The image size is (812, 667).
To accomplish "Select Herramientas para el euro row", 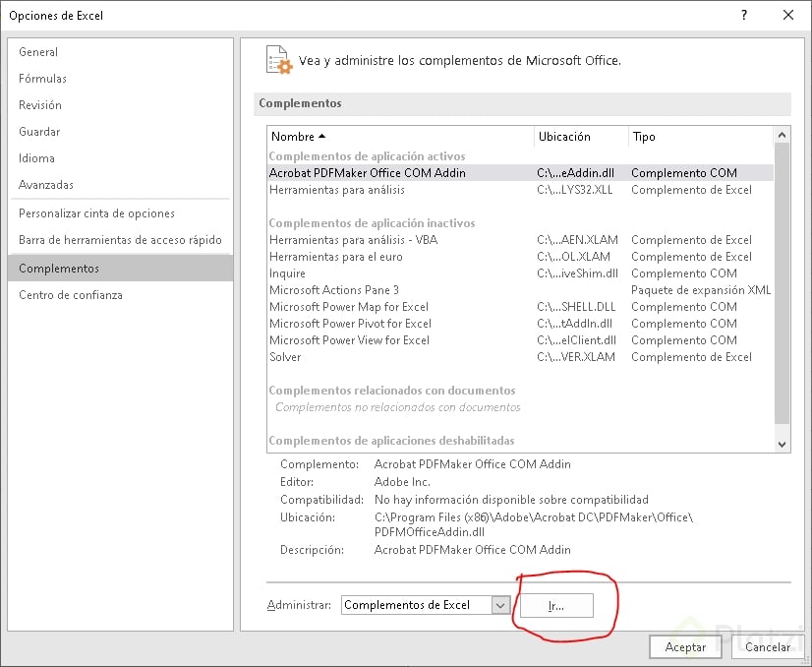I will (x=520, y=257).
